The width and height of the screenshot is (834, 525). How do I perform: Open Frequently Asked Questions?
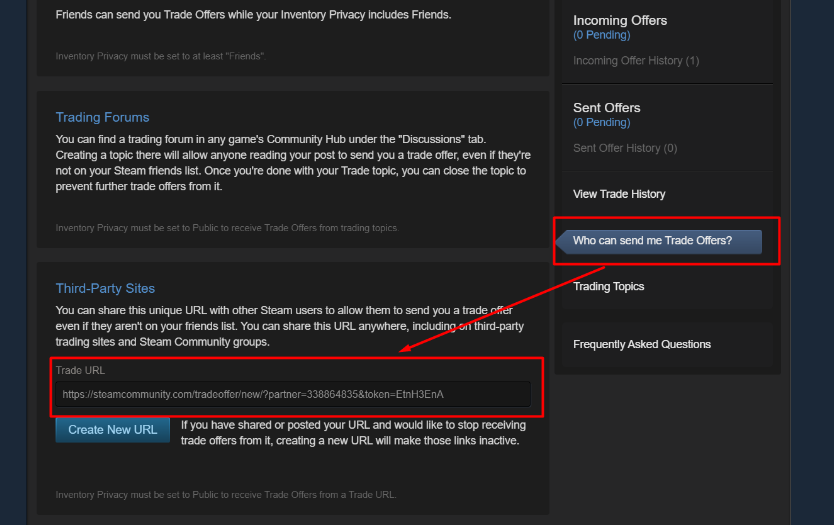point(641,345)
